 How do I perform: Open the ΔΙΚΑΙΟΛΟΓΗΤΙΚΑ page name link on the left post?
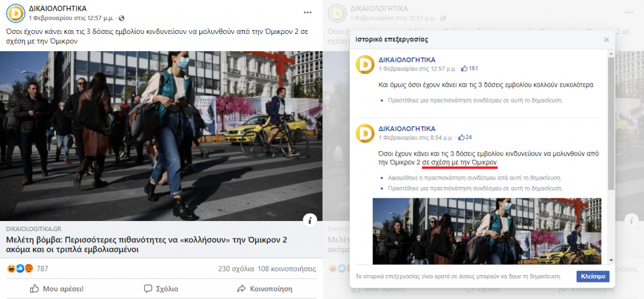click(57, 9)
